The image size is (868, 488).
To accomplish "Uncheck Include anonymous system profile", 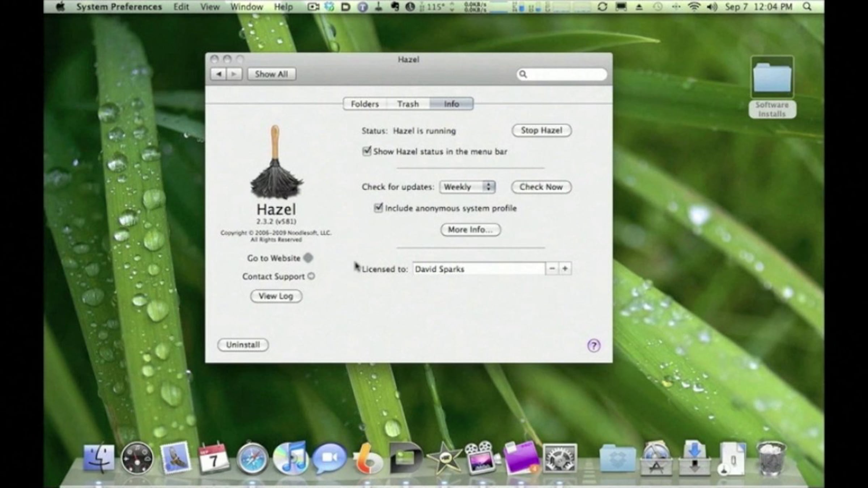I will point(378,208).
